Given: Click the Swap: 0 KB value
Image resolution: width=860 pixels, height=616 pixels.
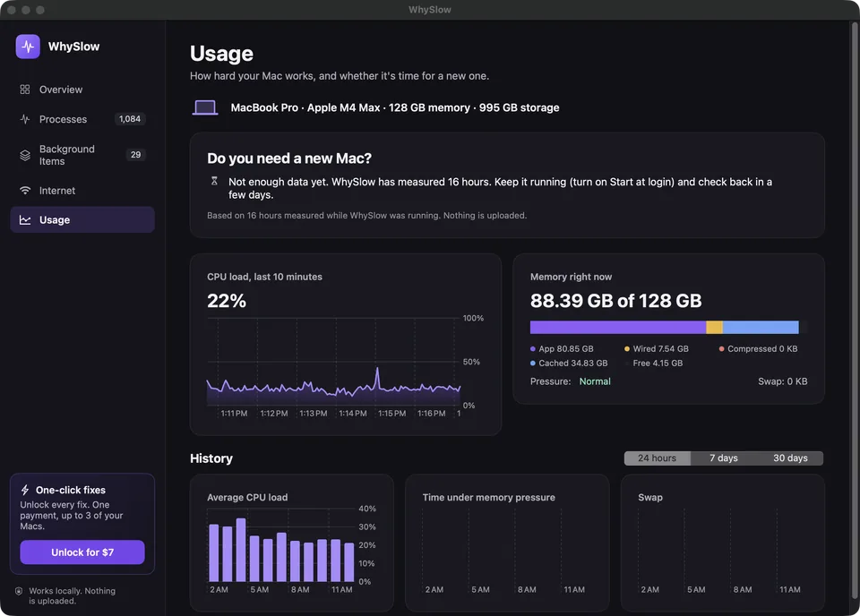Looking at the screenshot, I should pos(783,381).
